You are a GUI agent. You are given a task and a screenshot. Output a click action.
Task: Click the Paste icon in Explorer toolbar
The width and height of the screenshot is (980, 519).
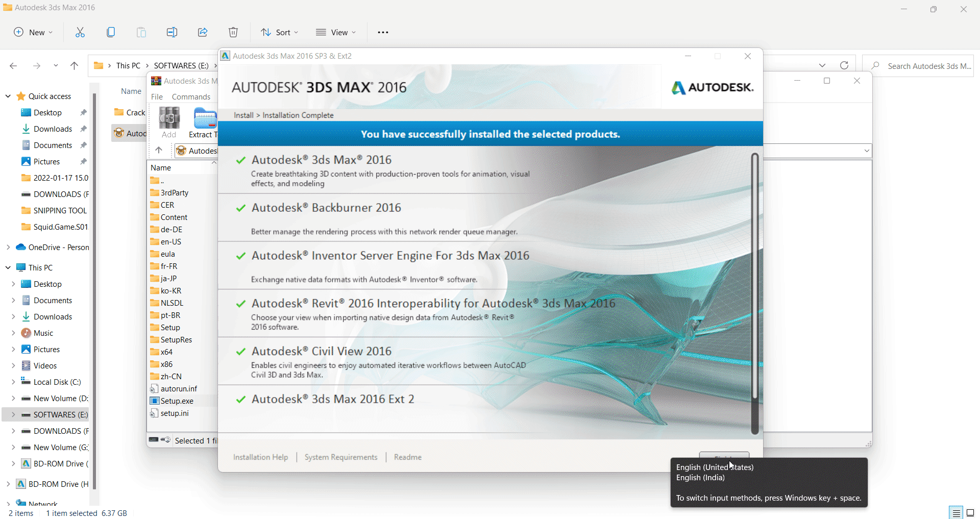(x=141, y=32)
